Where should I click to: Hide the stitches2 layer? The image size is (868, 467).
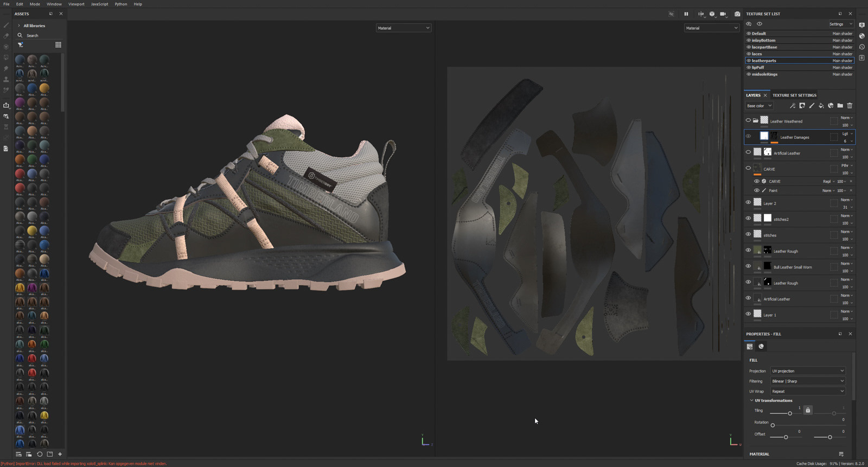click(748, 218)
